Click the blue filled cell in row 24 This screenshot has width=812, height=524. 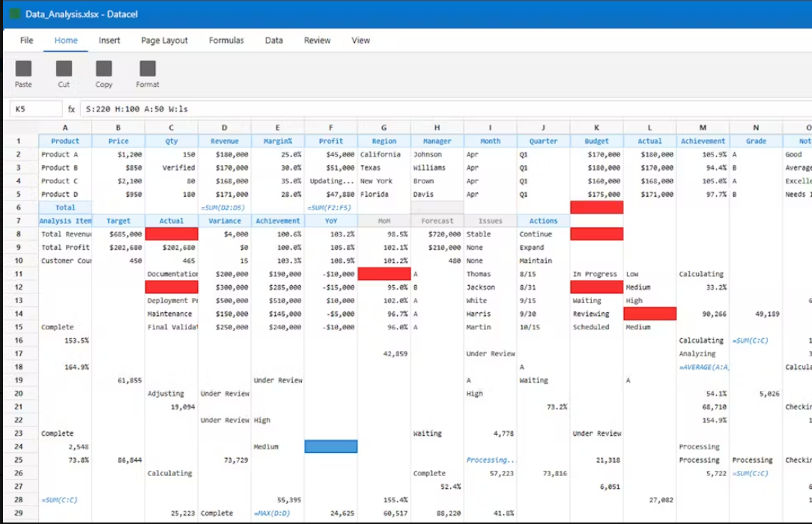[x=331, y=446]
